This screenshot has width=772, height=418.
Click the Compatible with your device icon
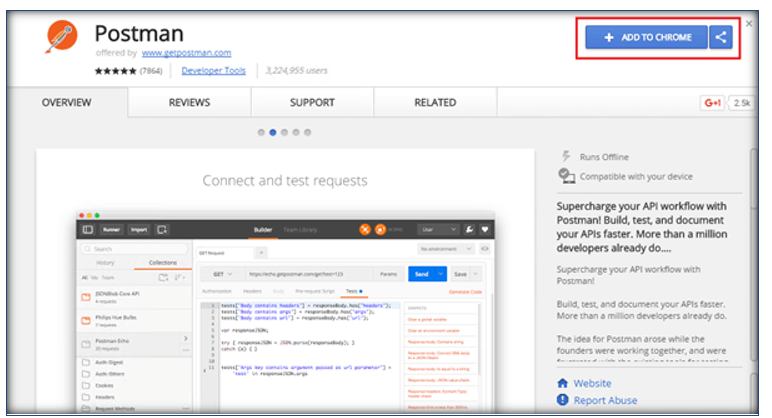point(566,176)
